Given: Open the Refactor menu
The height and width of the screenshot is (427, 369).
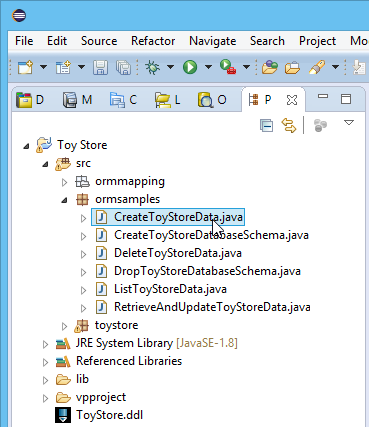Looking at the screenshot, I should click(x=153, y=41).
